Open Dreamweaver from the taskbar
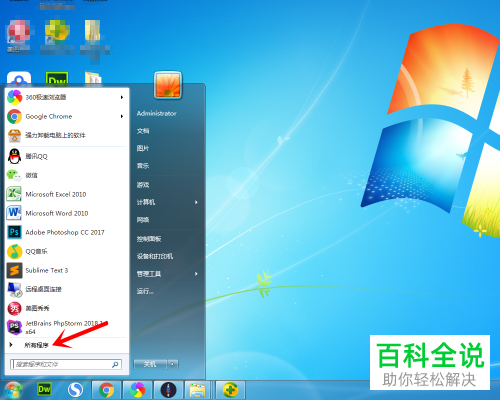500x400 pixels. pos(44,389)
